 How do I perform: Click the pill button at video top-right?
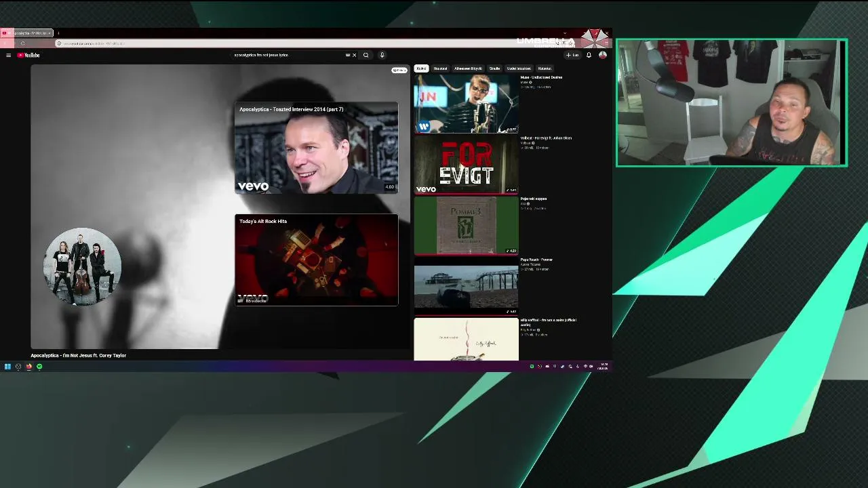(399, 70)
